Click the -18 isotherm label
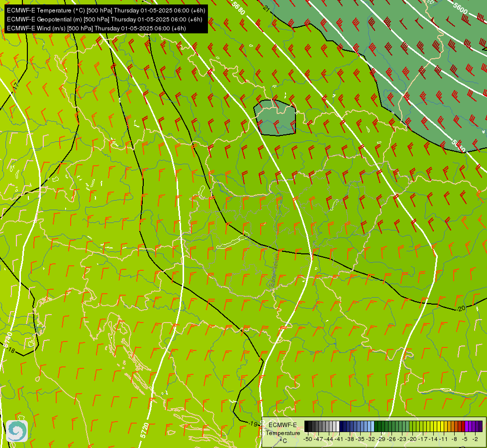This screenshot has height=448, width=487. coord(10,350)
